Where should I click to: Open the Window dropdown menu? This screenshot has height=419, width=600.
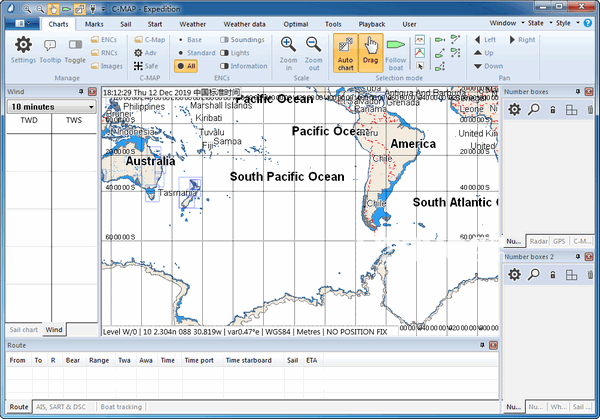click(507, 23)
